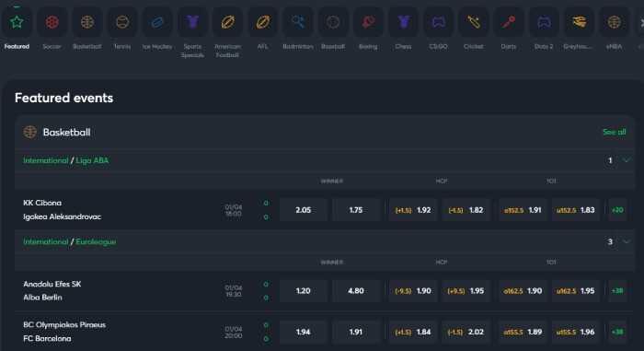
Task: Open the Badminton racket icon
Action: click(298, 22)
